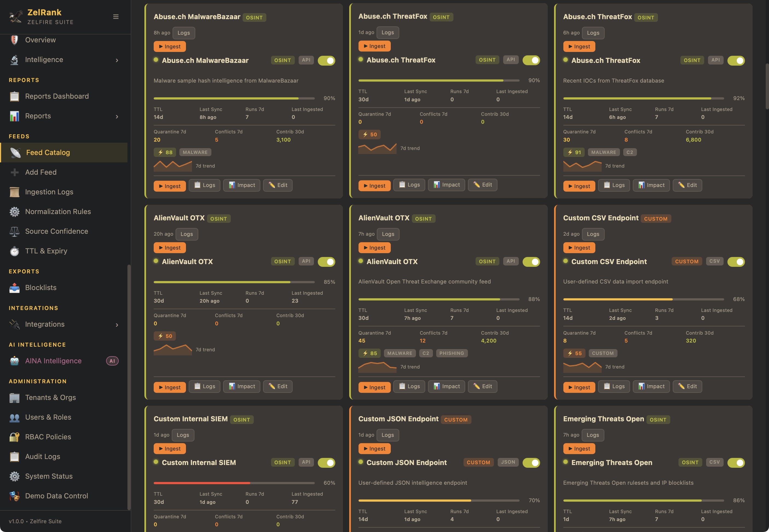This screenshot has width=769, height=532.
Task: Turn off the Custom CSV Endpoint toggle
Action: 736,262
